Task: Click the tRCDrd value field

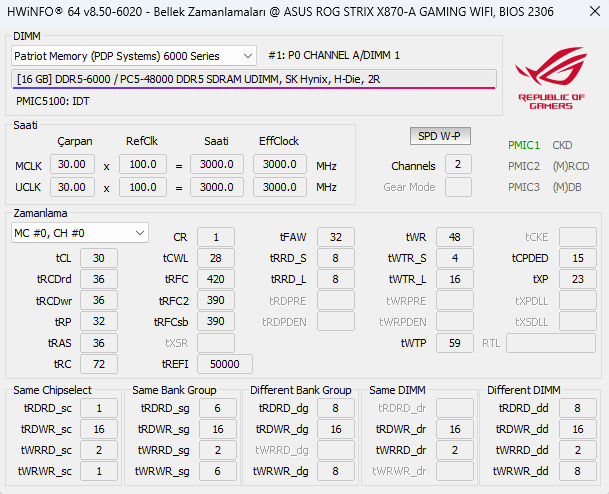Action: [x=99, y=279]
